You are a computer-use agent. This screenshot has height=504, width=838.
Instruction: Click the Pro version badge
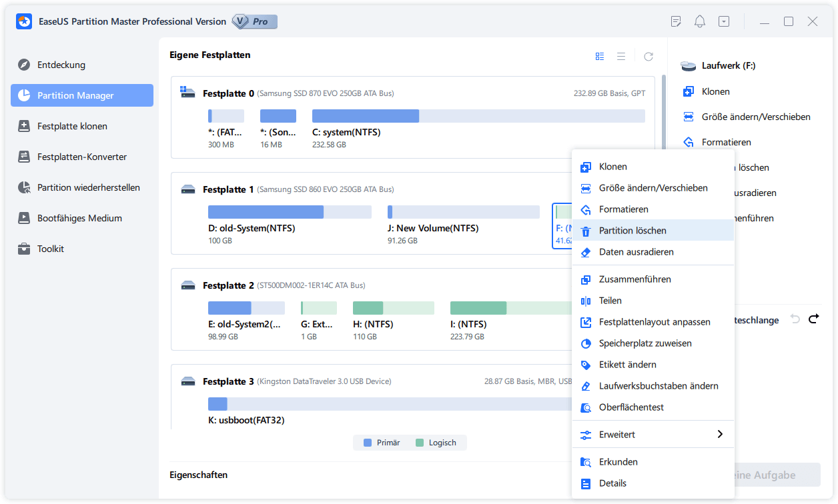254,21
